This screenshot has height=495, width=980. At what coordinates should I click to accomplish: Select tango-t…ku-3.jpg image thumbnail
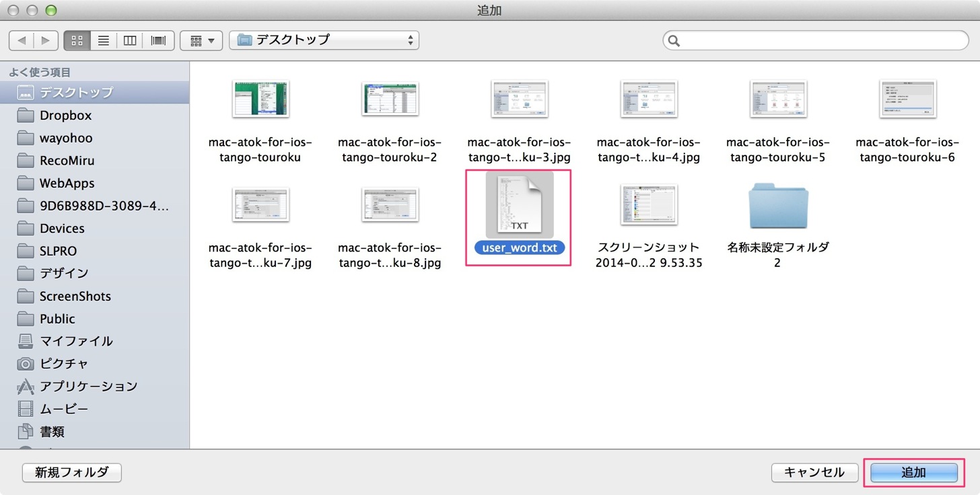pyautogui.click(x=520, y=99)
